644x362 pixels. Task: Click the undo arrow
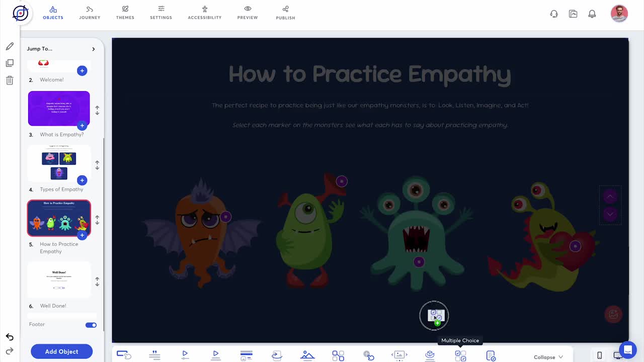point(10,337)
